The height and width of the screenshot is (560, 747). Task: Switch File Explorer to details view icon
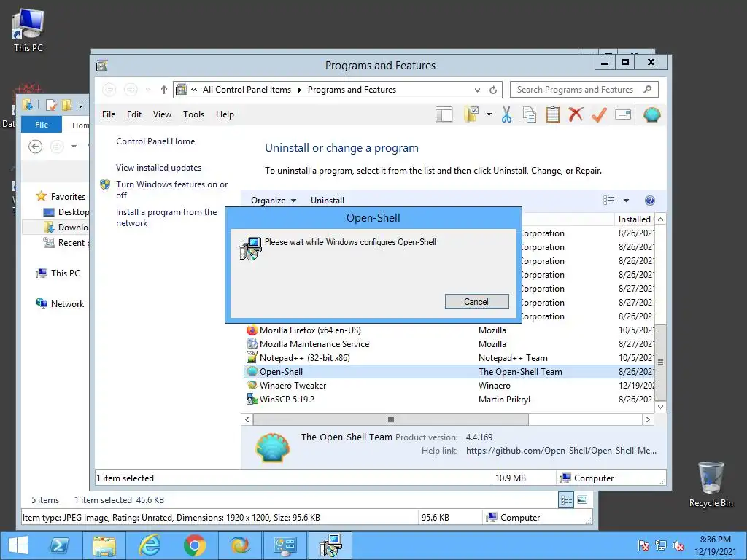click(566, 499)
